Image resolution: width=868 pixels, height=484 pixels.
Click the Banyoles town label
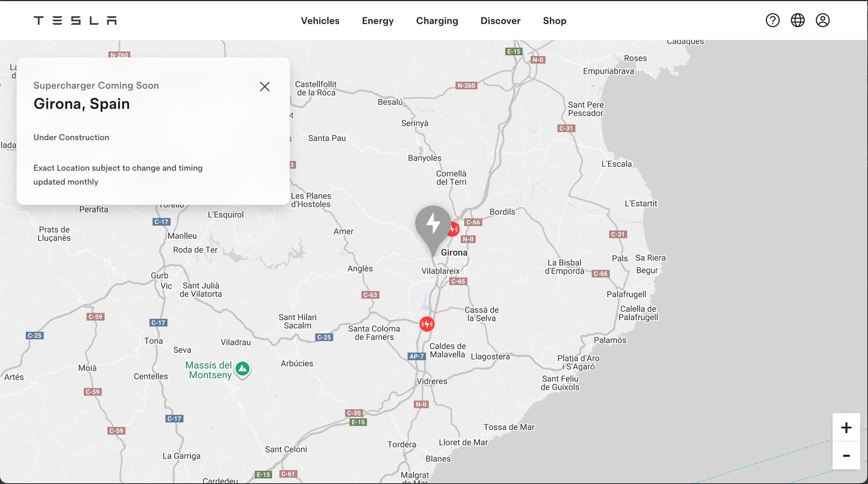pos(425,158)
